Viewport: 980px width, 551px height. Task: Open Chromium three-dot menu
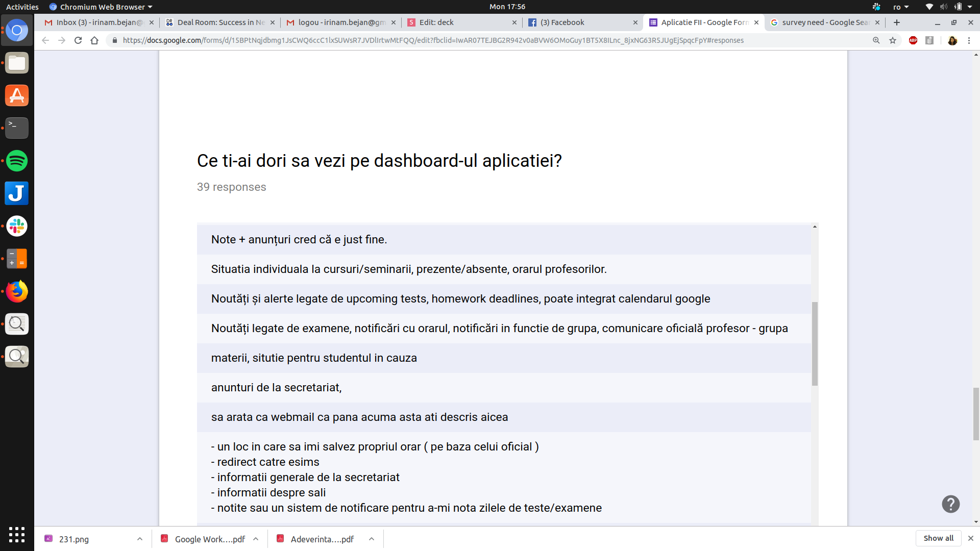969,40
